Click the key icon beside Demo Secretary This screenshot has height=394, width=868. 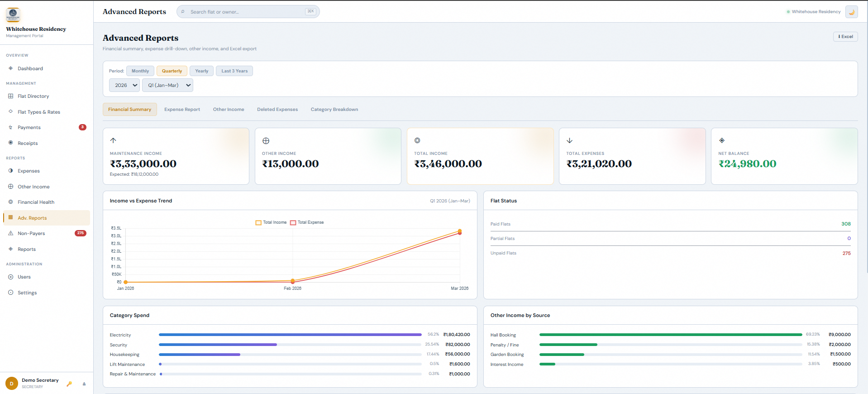tap(69, 384)
